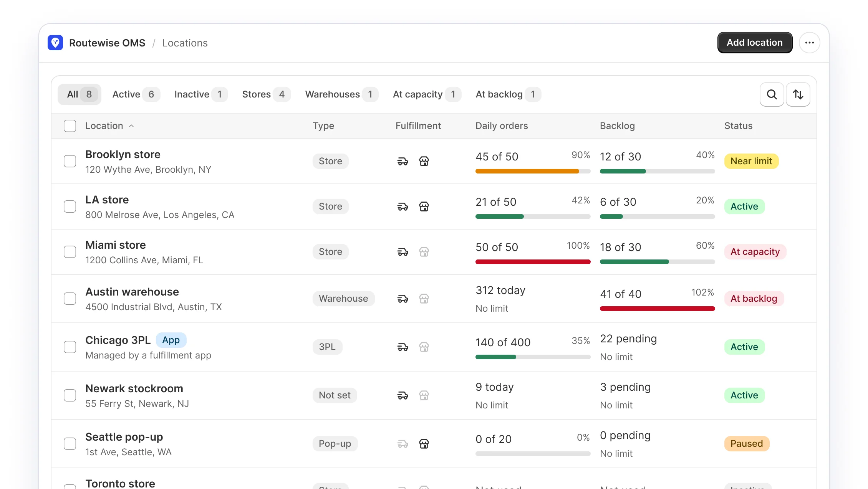Click the App badge on Chicago 3PL
The image size is (868, 489).
pos(171,340)
